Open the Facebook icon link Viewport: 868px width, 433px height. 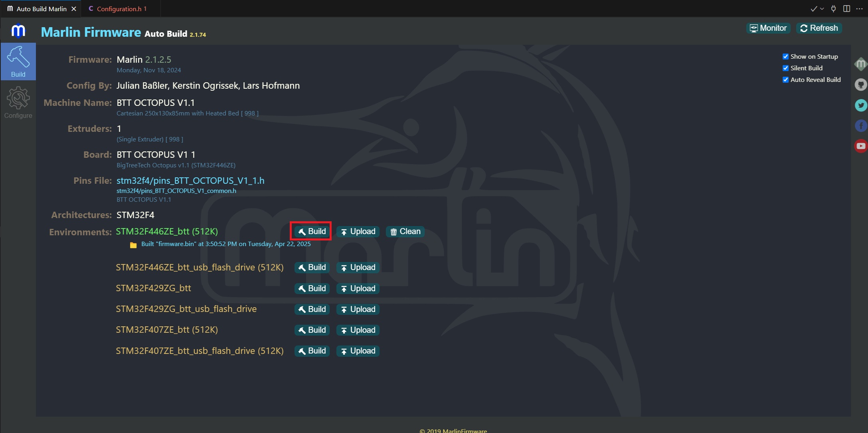tap(861, 126)
